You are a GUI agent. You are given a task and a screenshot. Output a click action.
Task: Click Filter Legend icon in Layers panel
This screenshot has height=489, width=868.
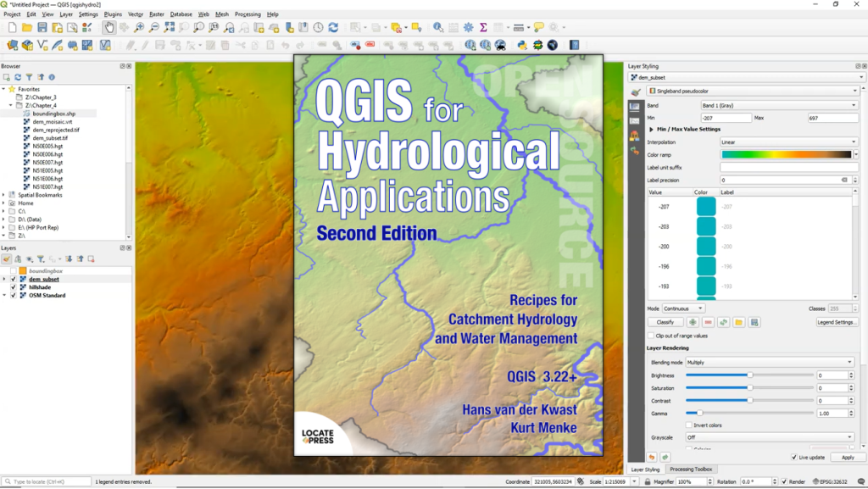(x=42, y=258)
